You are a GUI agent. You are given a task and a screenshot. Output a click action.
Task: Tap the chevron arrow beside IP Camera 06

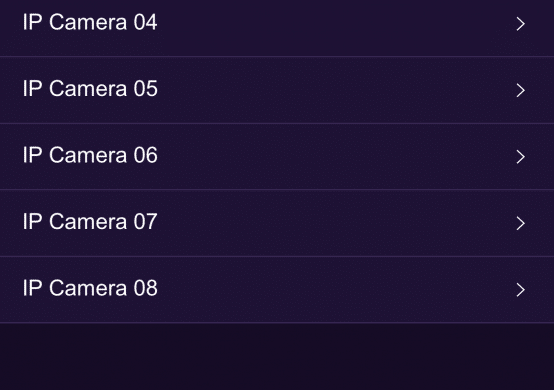coord(520,156)
